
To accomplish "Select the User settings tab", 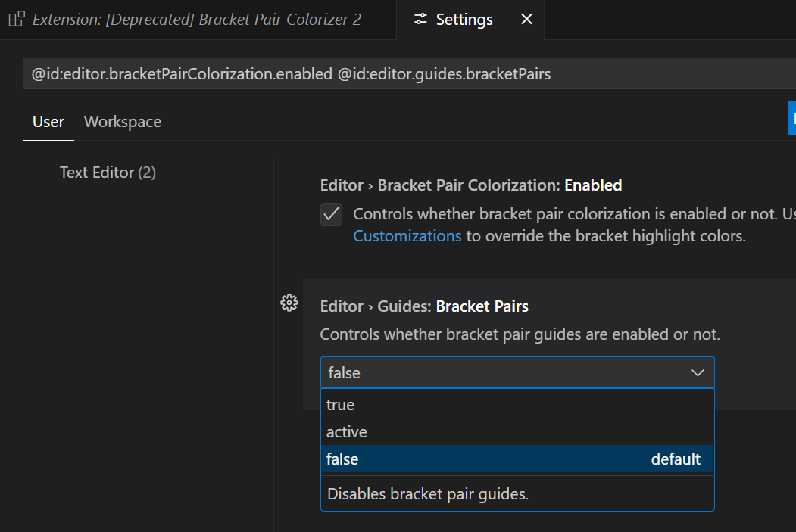I will click(48, 122).
